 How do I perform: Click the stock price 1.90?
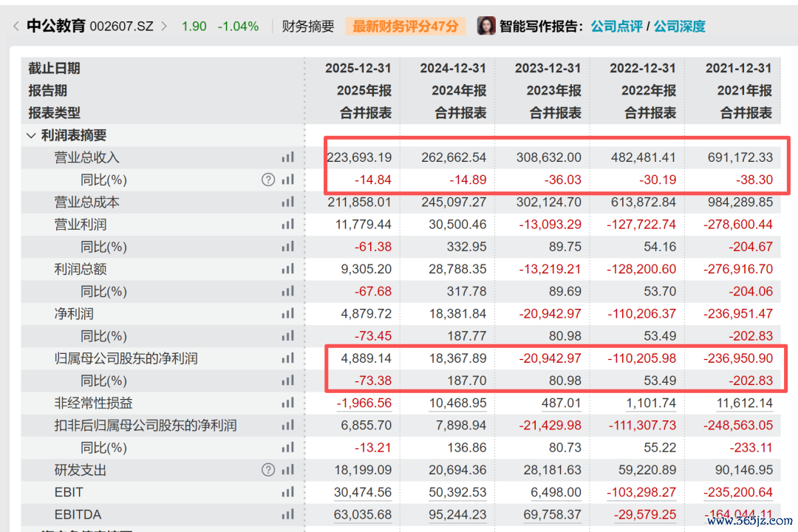click(x=194, y=27)
